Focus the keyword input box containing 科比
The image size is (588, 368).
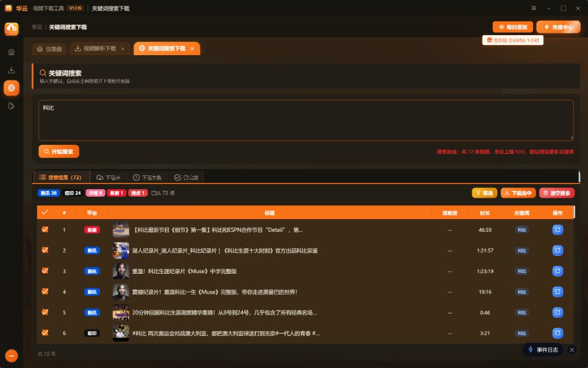tap(306, 121)
